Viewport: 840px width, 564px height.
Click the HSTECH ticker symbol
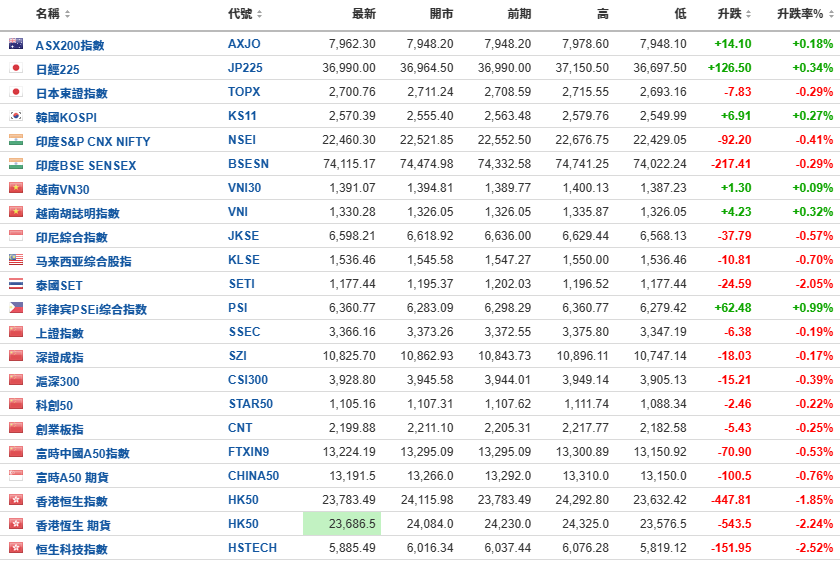(252, 548)
